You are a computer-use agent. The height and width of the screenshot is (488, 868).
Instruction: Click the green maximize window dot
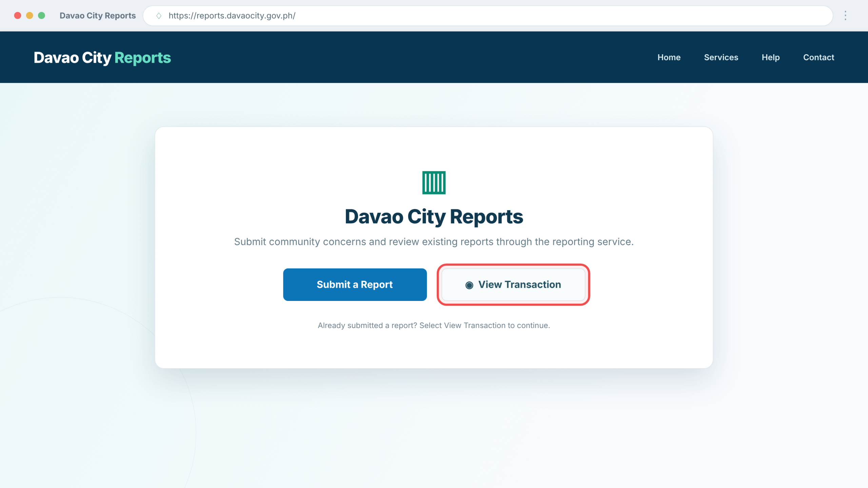click(41, 16)
